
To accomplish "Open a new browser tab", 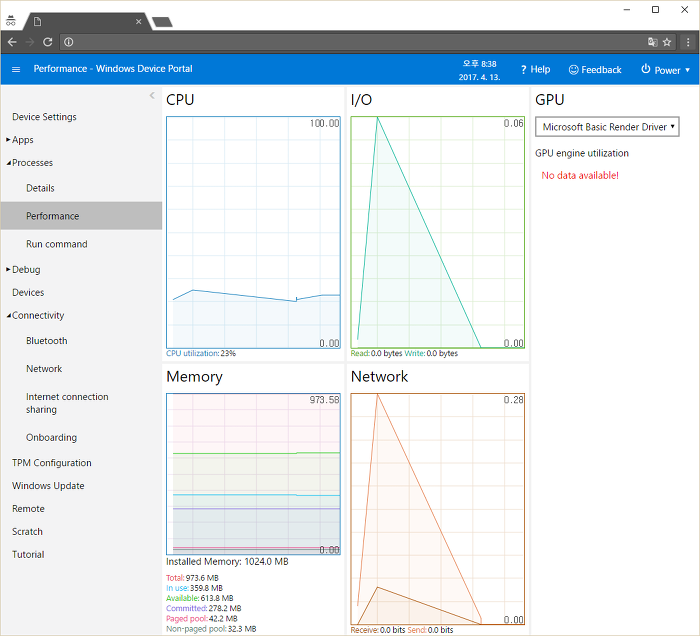I will tap(162, 22).
